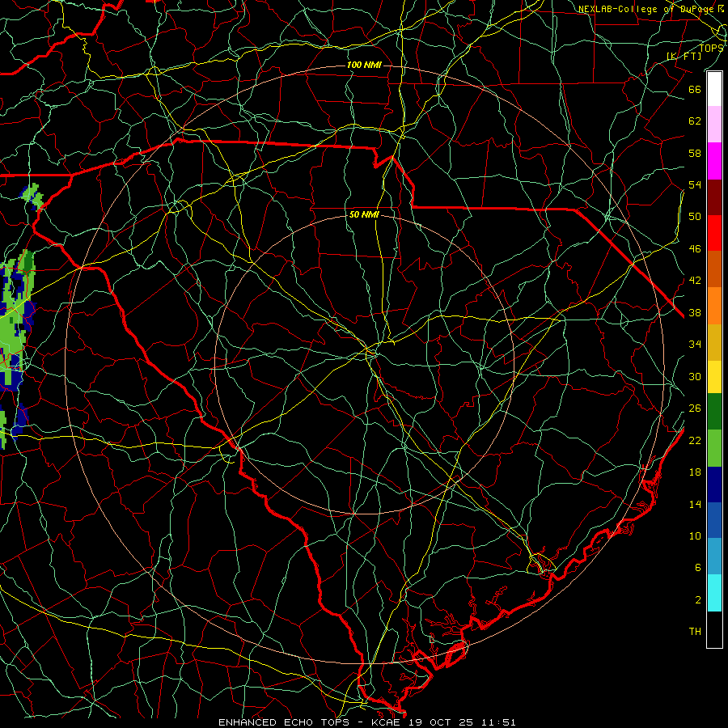Pick the yellow legend color band
Image resolution: width=728 pixels, height=728 pixels.
pos(714,377)
